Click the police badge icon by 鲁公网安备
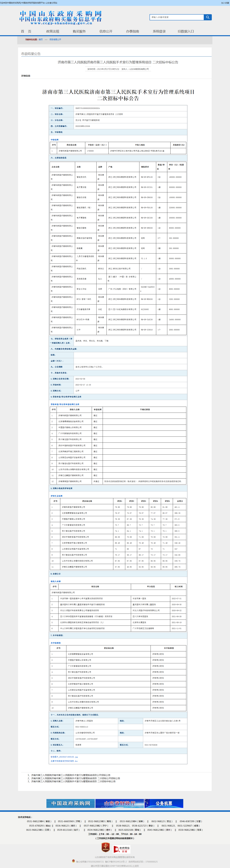Screen dimensions: 230x868 tap(74, 859)
